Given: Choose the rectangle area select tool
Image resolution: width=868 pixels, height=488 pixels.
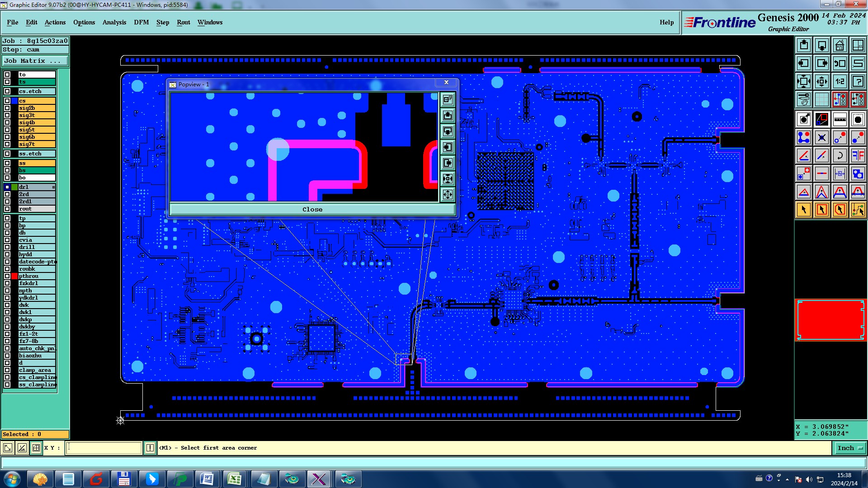Looking at the screenshot, I should [x=821, y=210].
